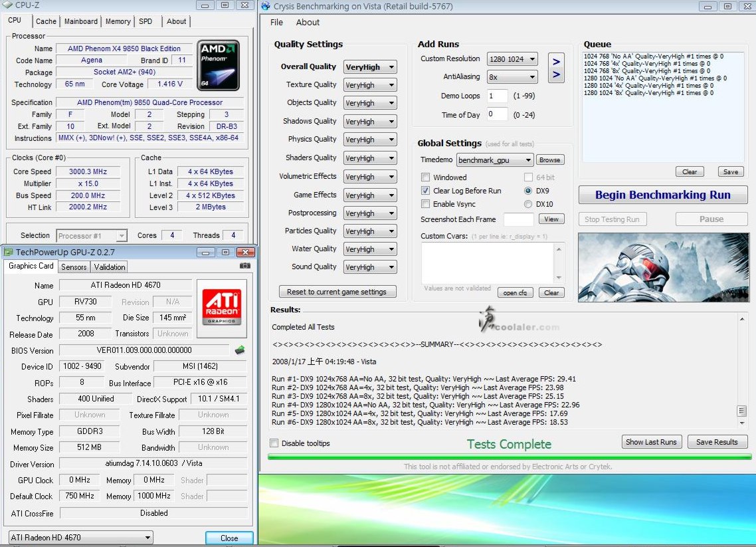Open the About tab in CPU-Z
The width and height of the screenshot is (756, 547).
[176, 21]
